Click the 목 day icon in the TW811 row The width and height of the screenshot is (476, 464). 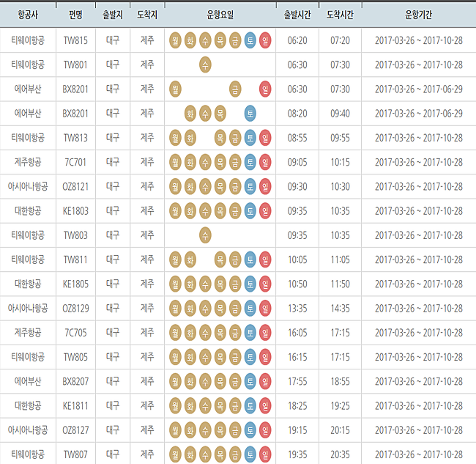coord(220,259)
